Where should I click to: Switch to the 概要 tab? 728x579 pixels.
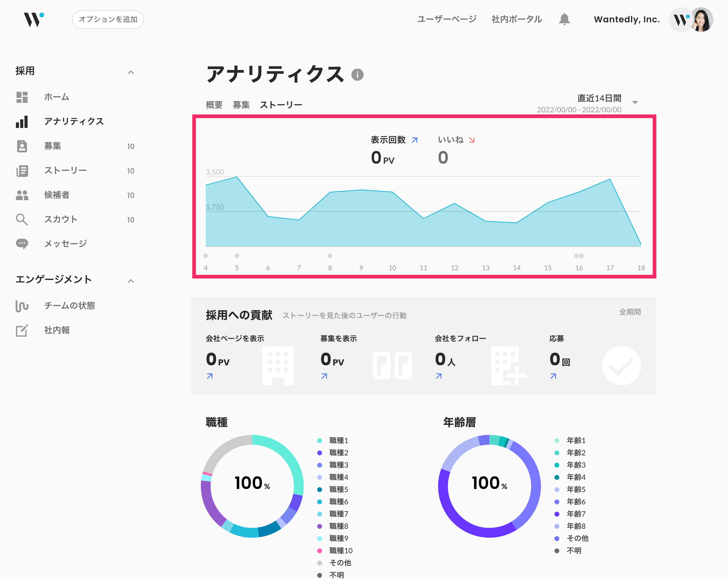pyautogui.click(x=214, y=105)
